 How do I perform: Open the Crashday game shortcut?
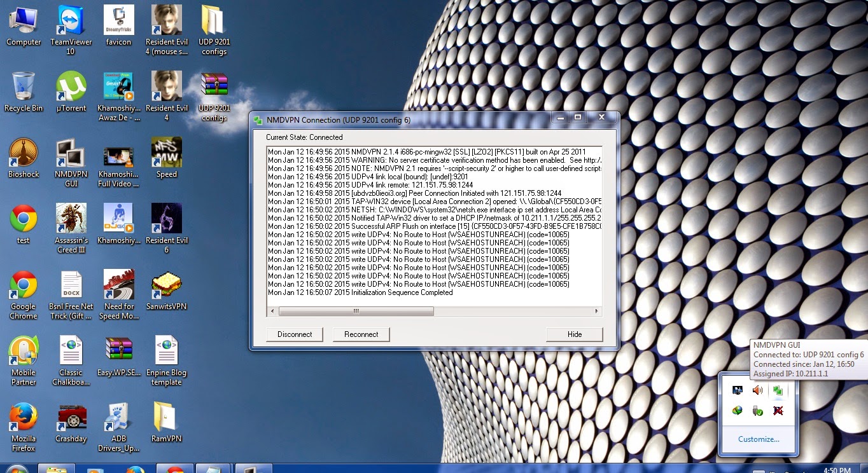[71, 423]
